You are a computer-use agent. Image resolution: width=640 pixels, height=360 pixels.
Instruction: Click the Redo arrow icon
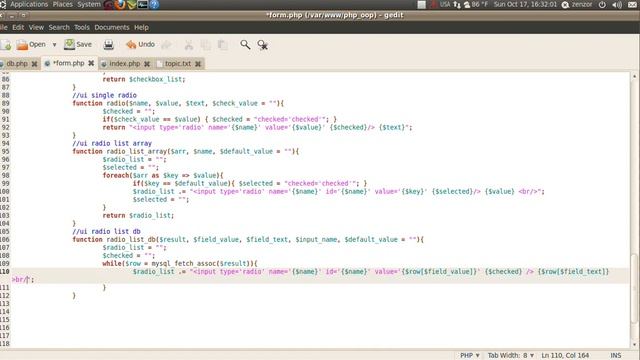point(166,45)
